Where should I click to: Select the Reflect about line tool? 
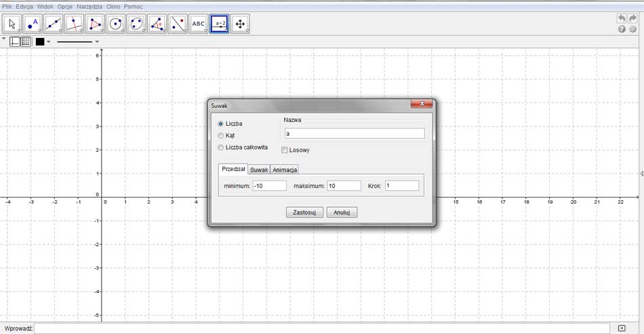[178, 24]
